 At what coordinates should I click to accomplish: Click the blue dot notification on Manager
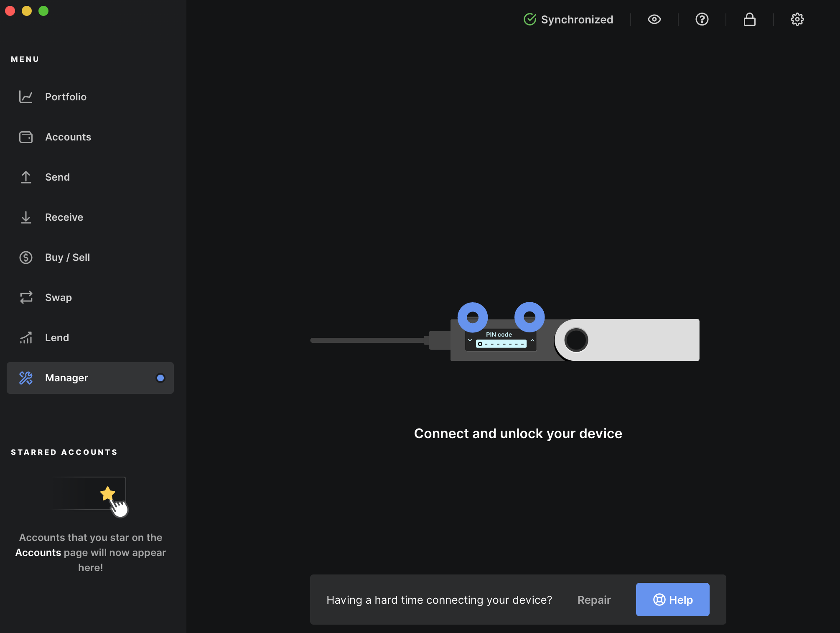click(160, 378)
